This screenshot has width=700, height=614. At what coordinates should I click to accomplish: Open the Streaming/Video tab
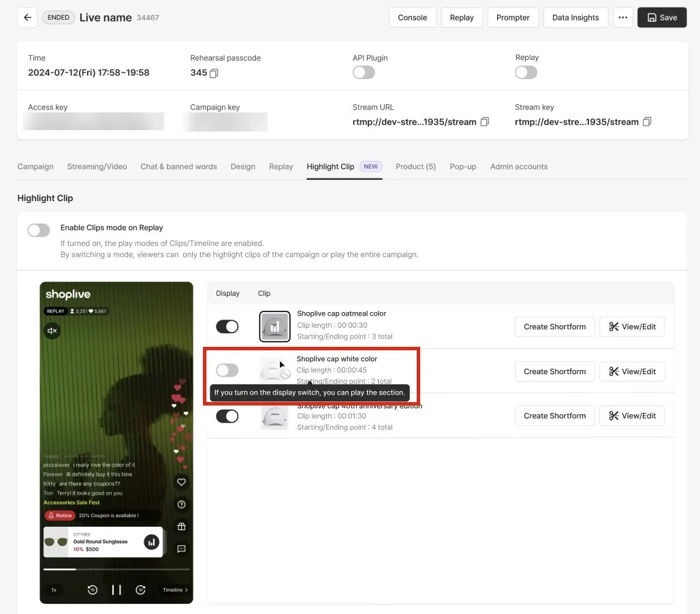click(x=97, y=167)
